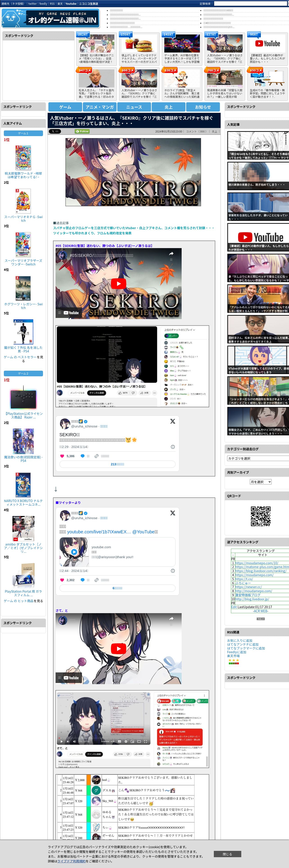Open the ライブドア利用規約 link in the cookie banner
Viewport: 289px width, 868px height.
tap(71, 861)
